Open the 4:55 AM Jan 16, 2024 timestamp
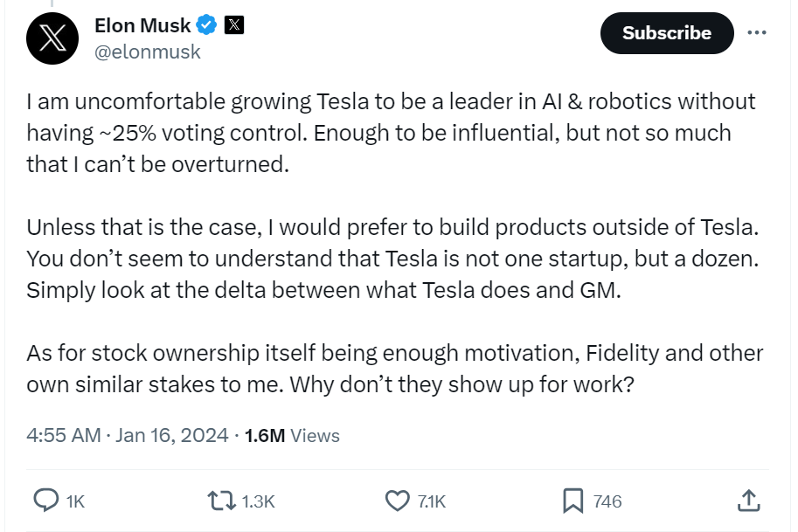Screen dimensions: 798x532 pyautogui.click(x=128, y=435)
